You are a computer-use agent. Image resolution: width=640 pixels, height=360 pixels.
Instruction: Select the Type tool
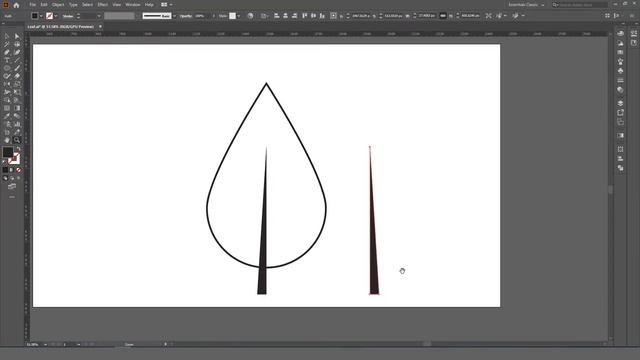click(7, 60)
